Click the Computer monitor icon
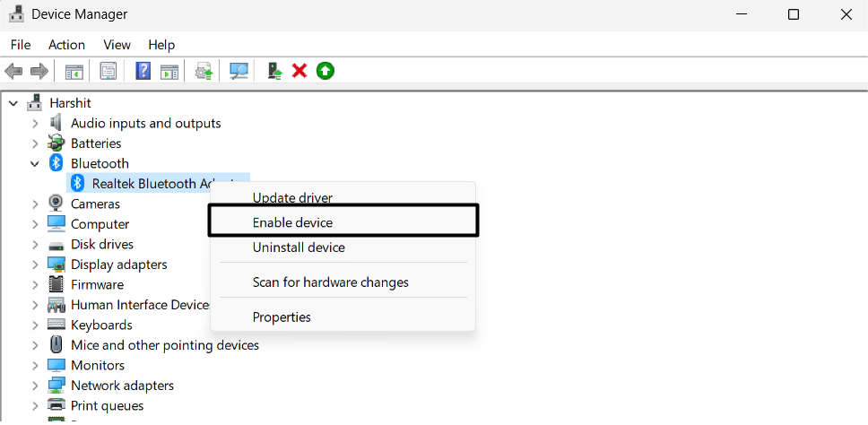The width and height of the screenshot is (868, 425). [x=56, y=223]
